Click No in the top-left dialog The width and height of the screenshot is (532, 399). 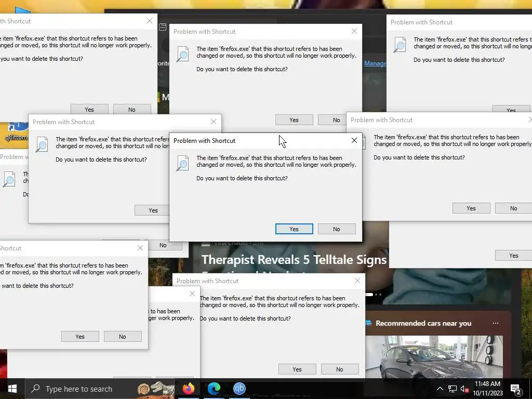[x=132, y=109]
